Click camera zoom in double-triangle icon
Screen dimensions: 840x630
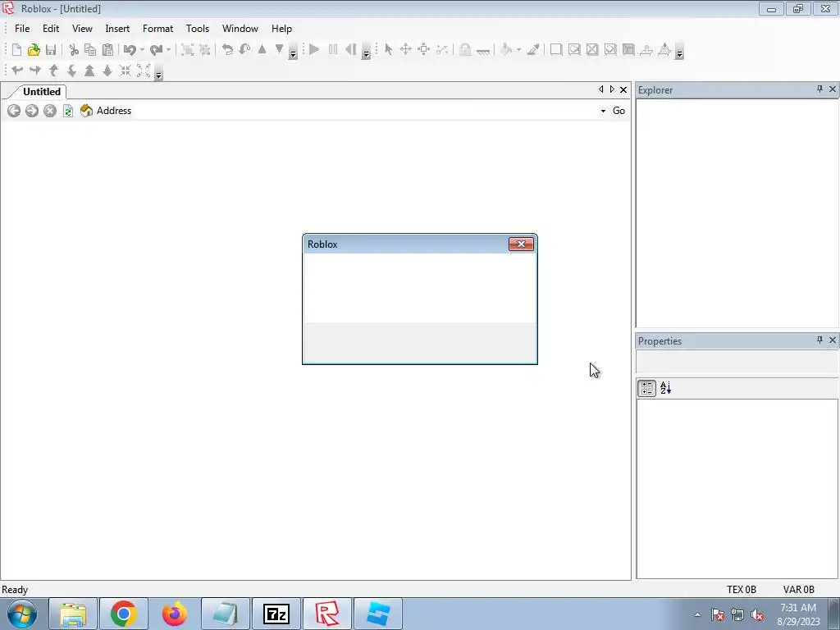(89, 71)
